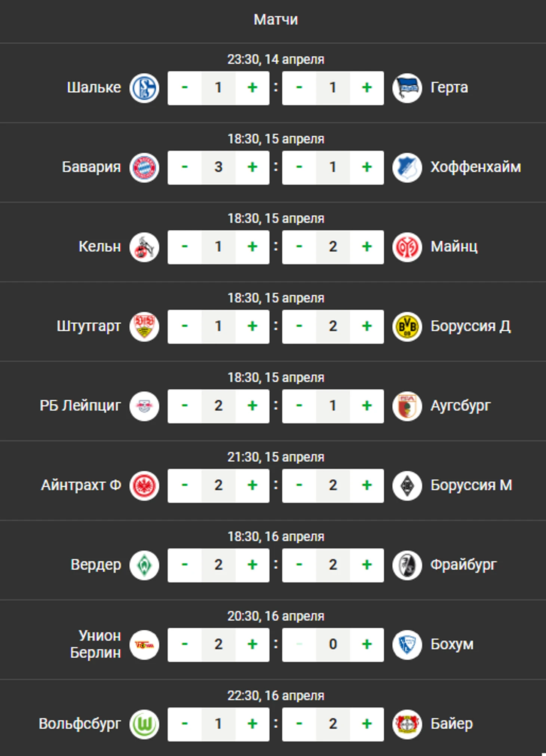546x756 pixels.
Task: Click the Фрайбург score value field
Action: 333,565
